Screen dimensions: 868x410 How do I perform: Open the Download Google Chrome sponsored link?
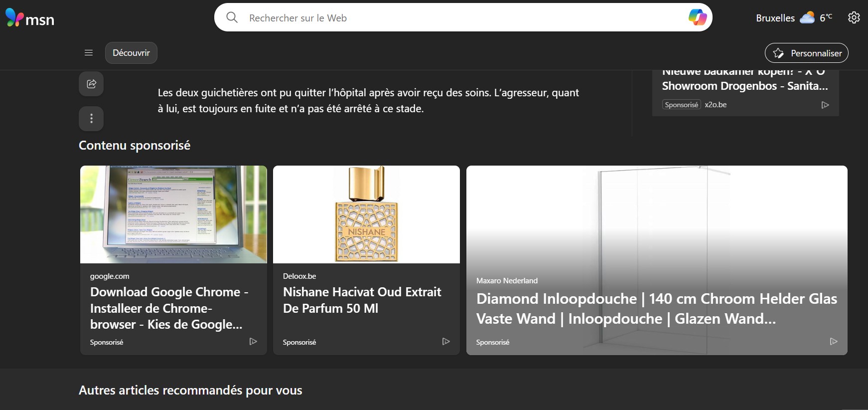[169, 308]
